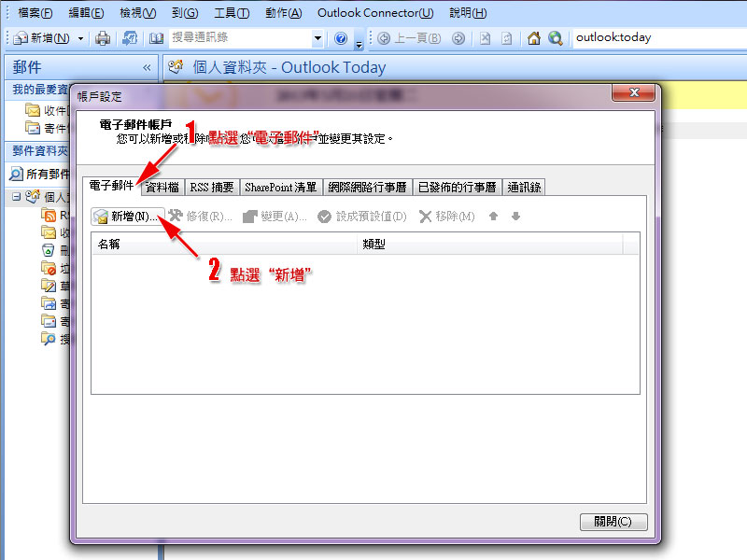Image resolution: width=747 pixels, height=560 pixels.
Task: Select RSS feeds folder icon in tree
Action: coord(49,216)
